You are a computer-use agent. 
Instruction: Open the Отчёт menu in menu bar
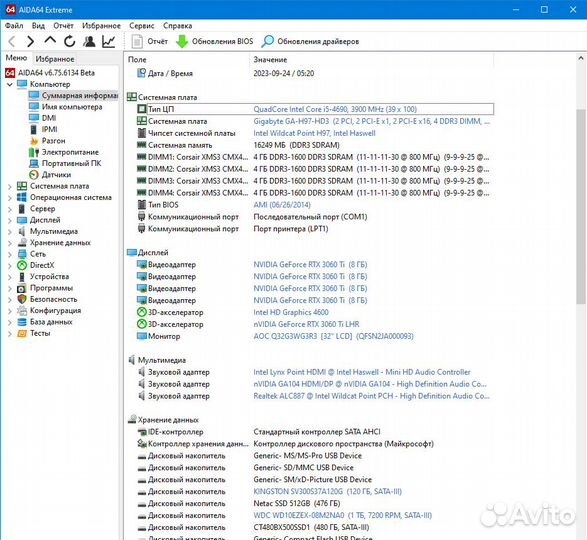pos(63,25)
